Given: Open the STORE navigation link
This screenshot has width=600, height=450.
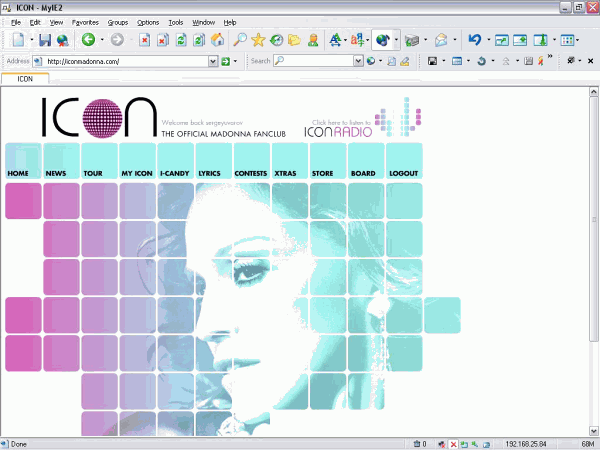Looking at the screenshot, I should pyautogui.click(x=328, y=161).
